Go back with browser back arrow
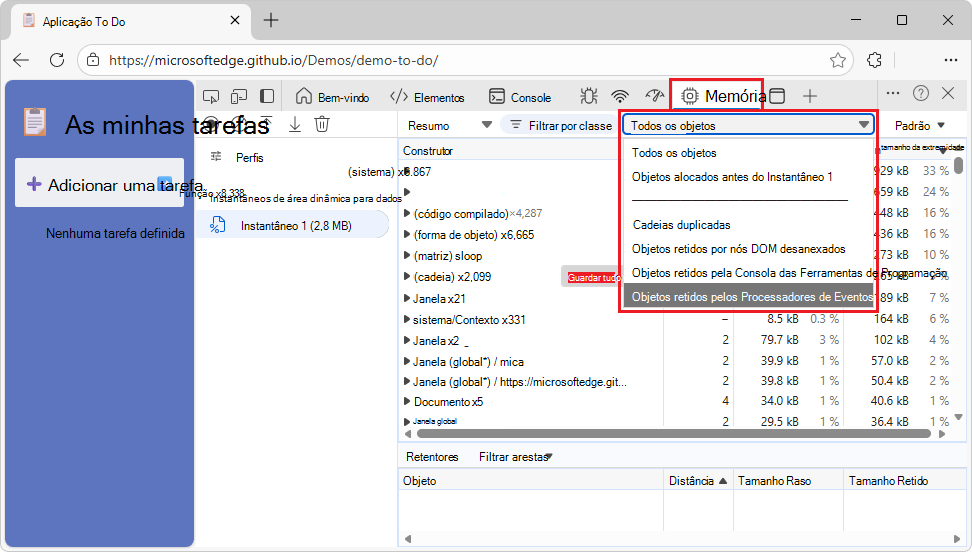 21,60
